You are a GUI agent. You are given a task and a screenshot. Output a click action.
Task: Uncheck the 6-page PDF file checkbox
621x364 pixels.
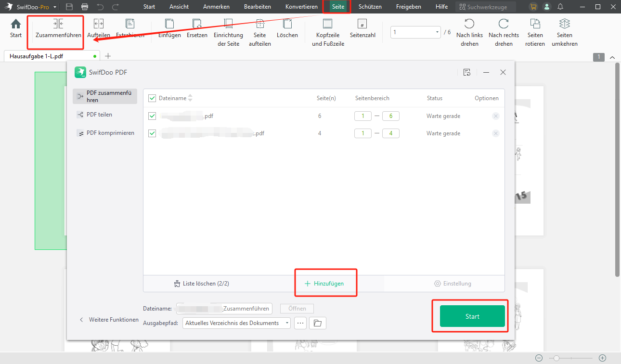tap(152, 116)
